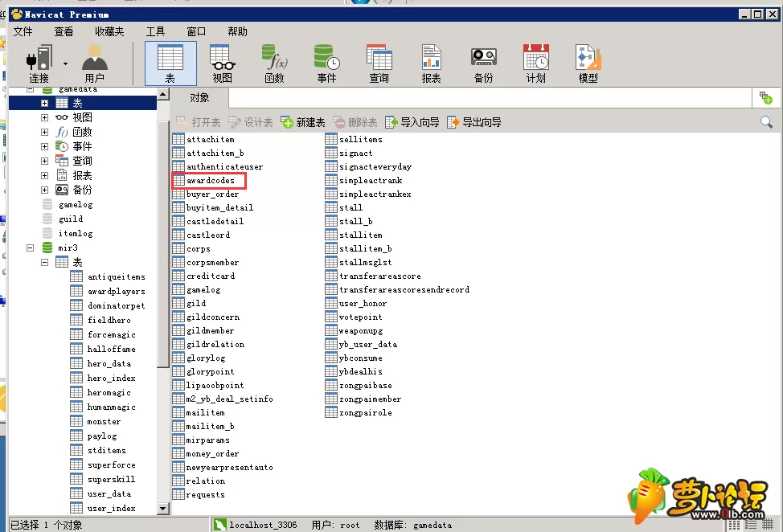The height and width of the screenshot is (532, 783).
Task: Open the connection dropdown arrow
Action: 65,63
